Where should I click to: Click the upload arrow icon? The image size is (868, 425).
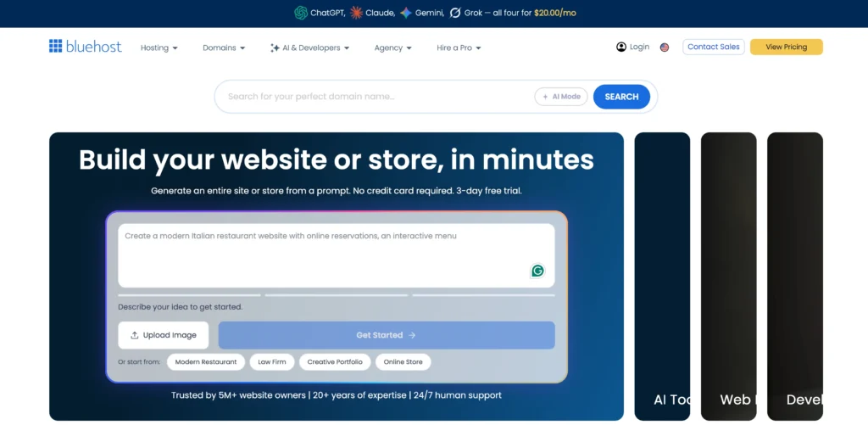[134, 335]
